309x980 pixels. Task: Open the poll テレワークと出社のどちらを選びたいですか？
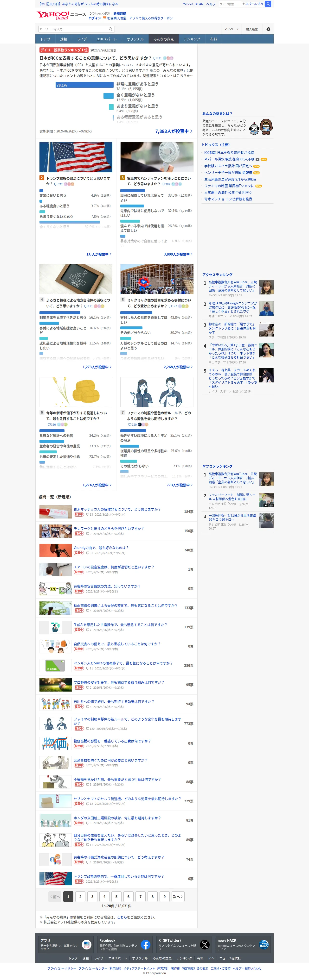click(109, 528)
